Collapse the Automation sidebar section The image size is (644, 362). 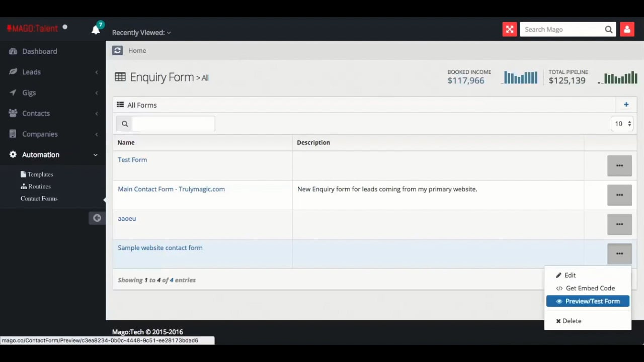[x=53, y=155]
